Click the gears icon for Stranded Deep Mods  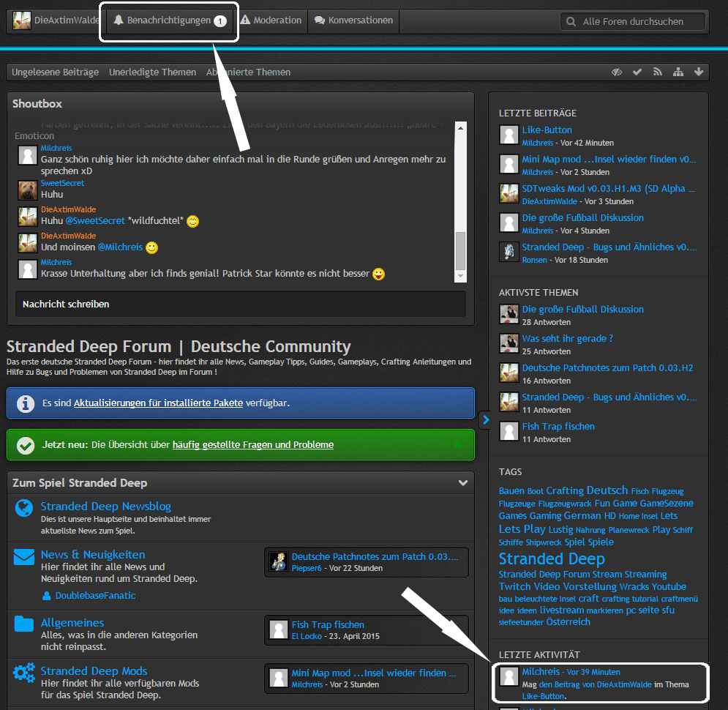tap(23, 673)
